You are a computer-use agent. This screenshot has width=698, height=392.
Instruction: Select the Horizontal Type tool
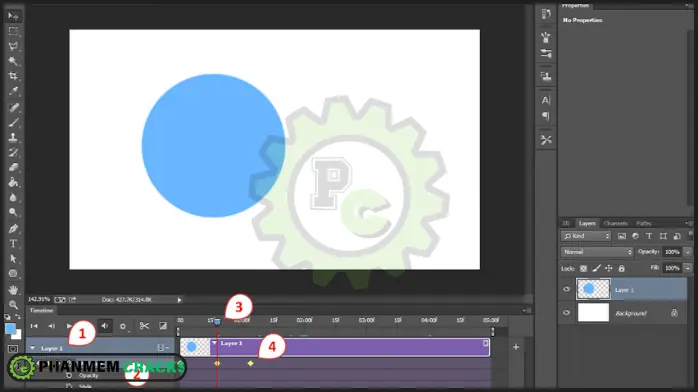(x=13, y=244)
